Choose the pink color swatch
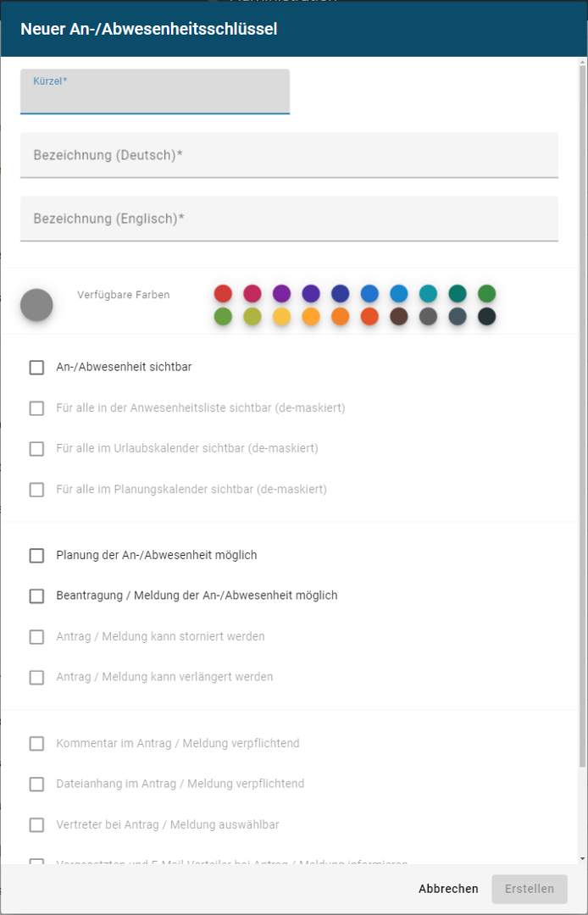 coord(252,294)
